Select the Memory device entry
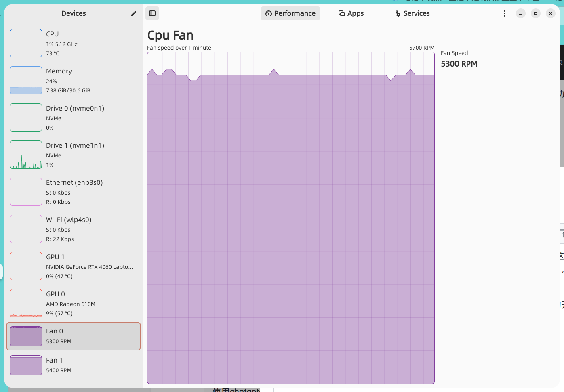 [74, 80]
